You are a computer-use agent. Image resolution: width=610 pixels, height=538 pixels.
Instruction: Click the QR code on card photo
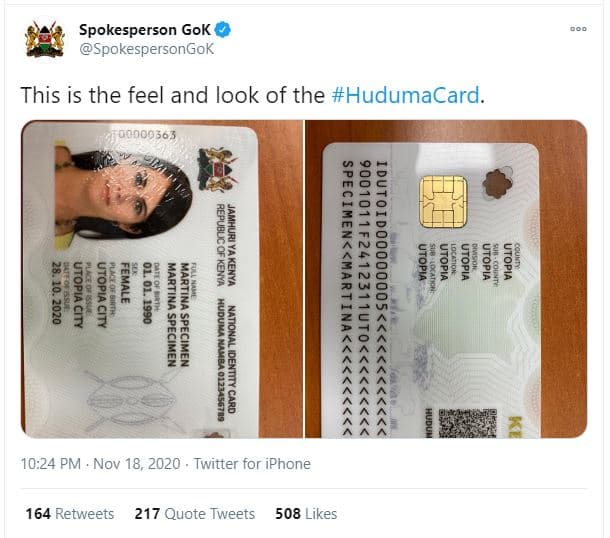coord(467,423)
